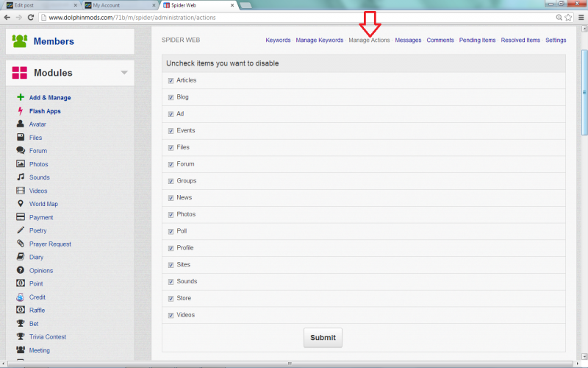This screenshot has height=368, width=588.
Task: Click the browser reload icon
Action: pyautogui.click(x=31, y=17)
